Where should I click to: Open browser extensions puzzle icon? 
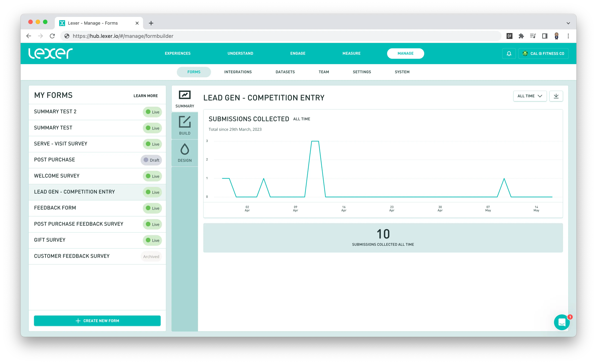[521, 36]
